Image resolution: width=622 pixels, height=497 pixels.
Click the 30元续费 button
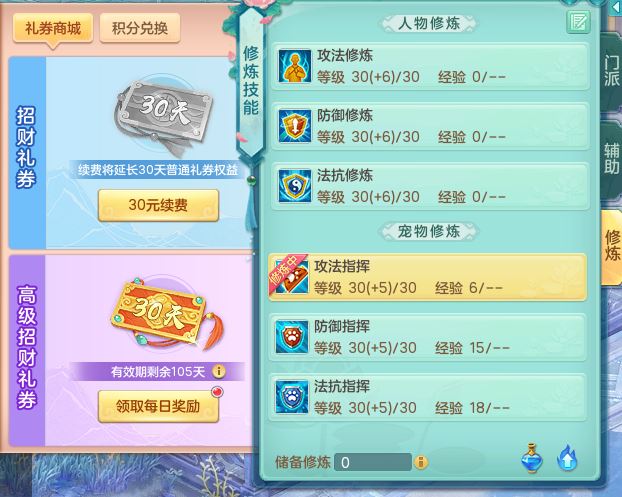(x=158, y=205)
